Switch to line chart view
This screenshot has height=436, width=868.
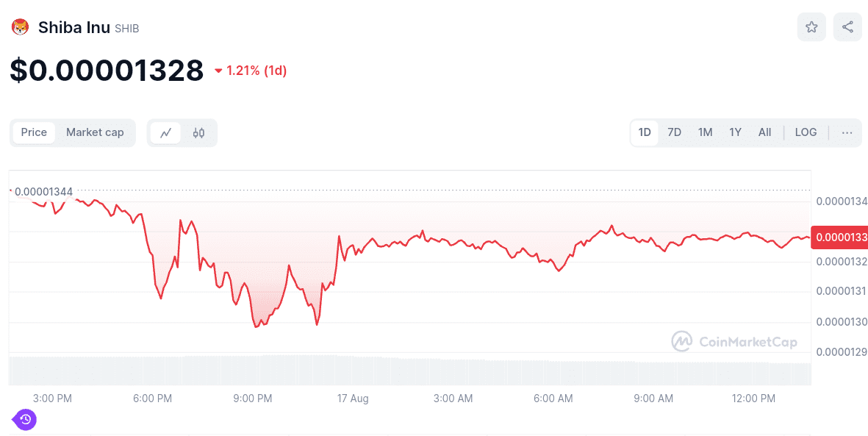coord(166,133)
